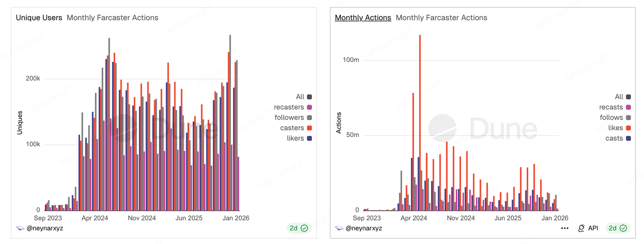Open the Unique Users chart title link
Image resolution: width=644 pixels, height=244 pixels.
(x=39, y=18)
